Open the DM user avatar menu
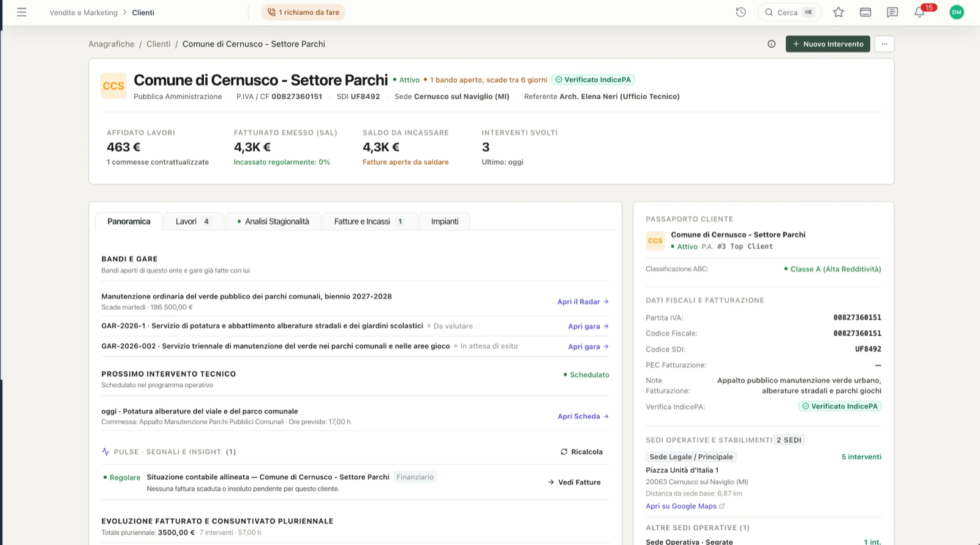The image size is (980, 545). pos(957,12)
